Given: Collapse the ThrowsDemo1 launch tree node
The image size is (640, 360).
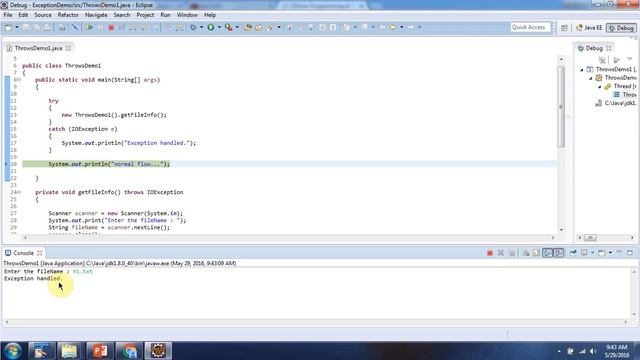Looking at the screenshot, I should [x=582, y=70].
